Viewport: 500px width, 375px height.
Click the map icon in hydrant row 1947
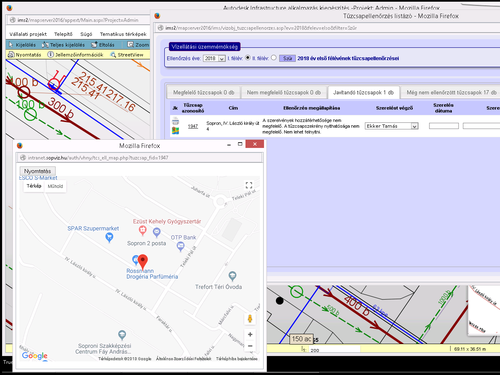175,130
